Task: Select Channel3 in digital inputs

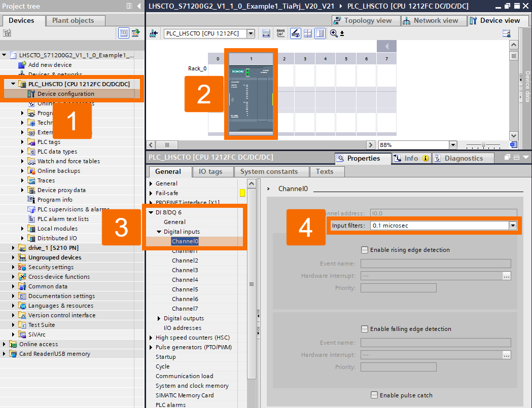Action: [x=185, y=270]
